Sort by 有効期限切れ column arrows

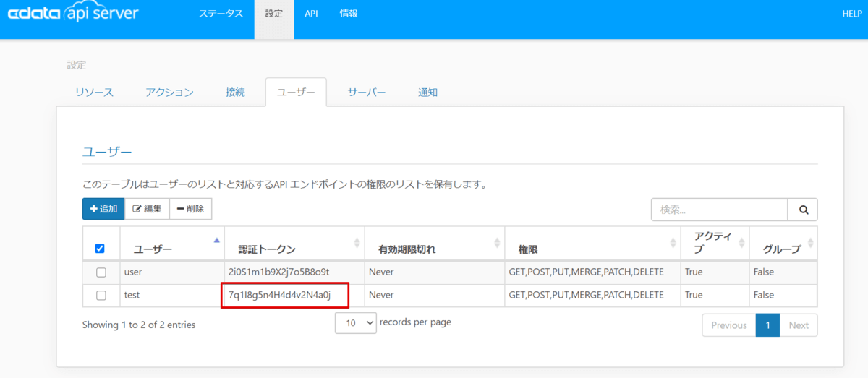(x=497, y=244)
